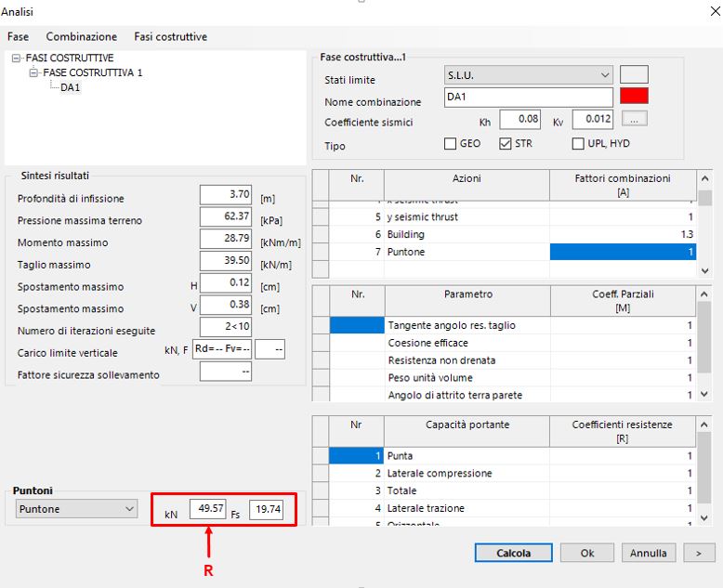This screenshot has height=588, width=723.
Task: Open the Puntone selection dropdown
Action: click(x=129, y=509)
